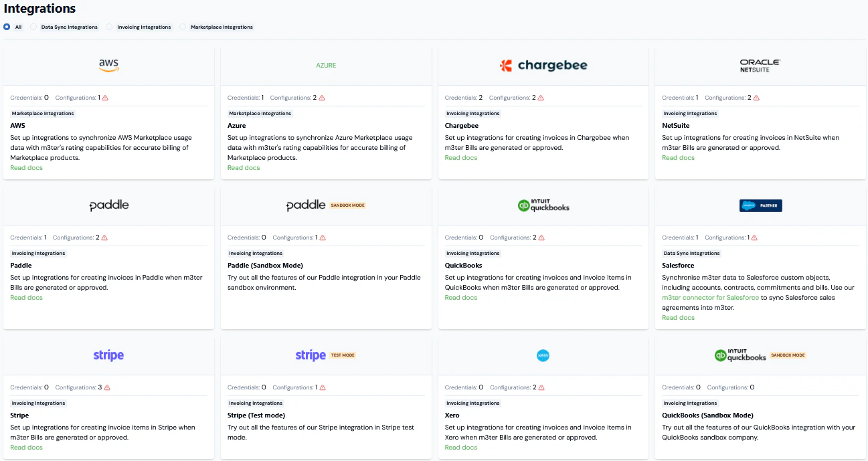Click the warning icon on Salesforce configurations
Viewport: 868px width, 461px height.
coord(754,238)
